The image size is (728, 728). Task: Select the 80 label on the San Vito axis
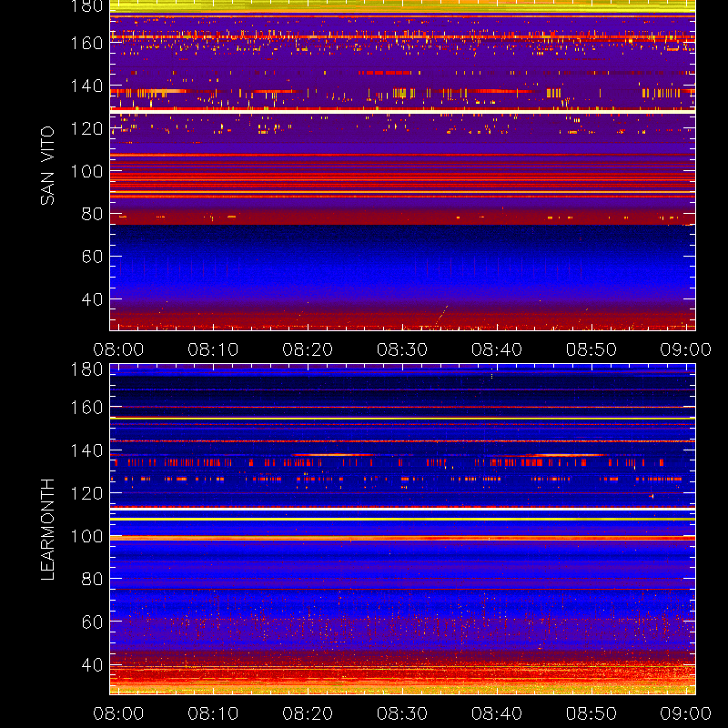pos(92,214)
